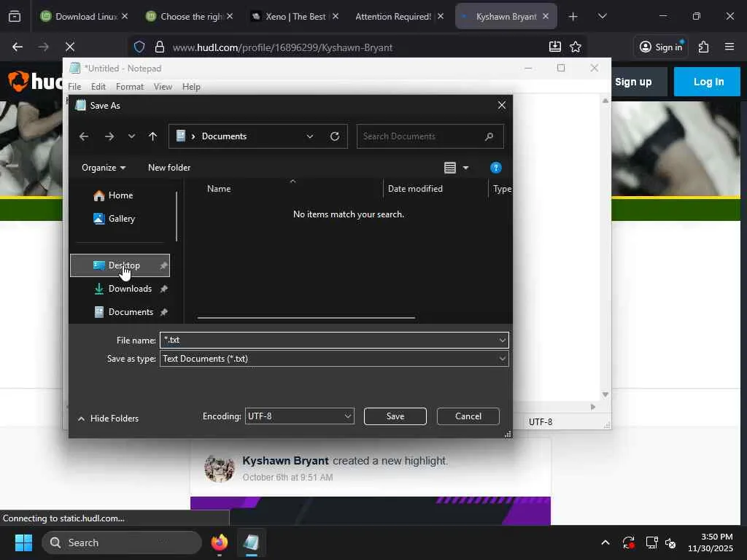Click the pin icon beside Downloads
The width and height of the screenshot is (747, 560).
click(163, 289)
